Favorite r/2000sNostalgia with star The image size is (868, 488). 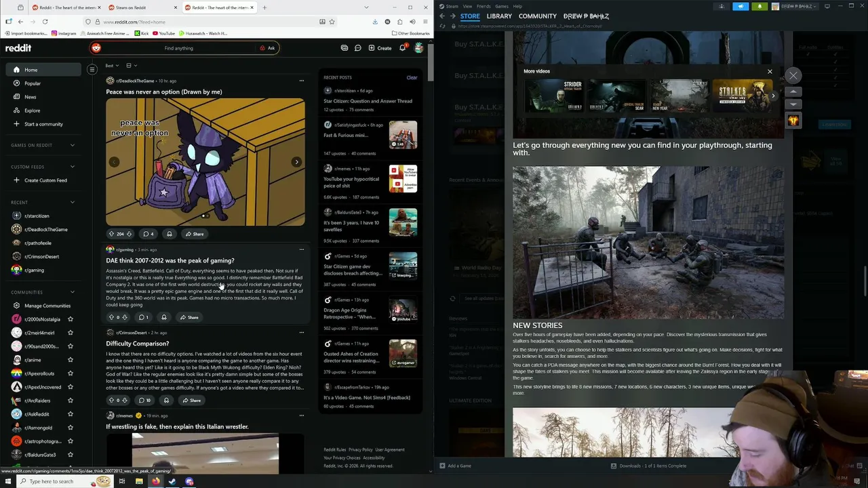pyautogui.click(x=71, y=319)
